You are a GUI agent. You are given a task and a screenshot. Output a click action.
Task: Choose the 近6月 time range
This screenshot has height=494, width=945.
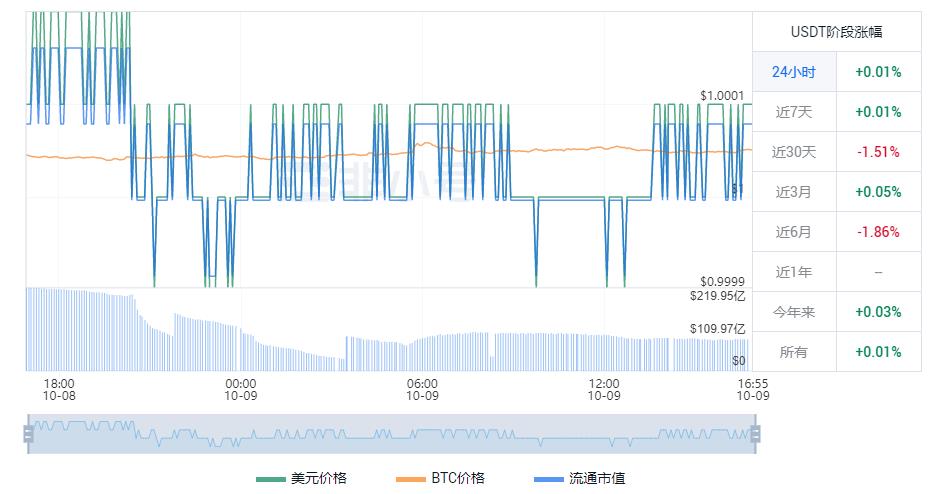794,232
